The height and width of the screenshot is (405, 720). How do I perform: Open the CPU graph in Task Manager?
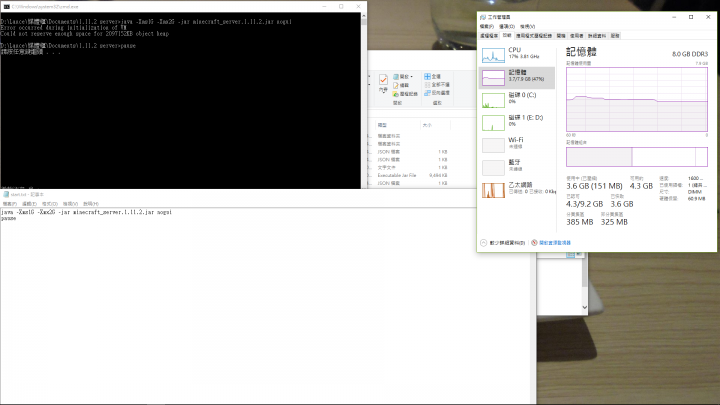click(517, 55)
